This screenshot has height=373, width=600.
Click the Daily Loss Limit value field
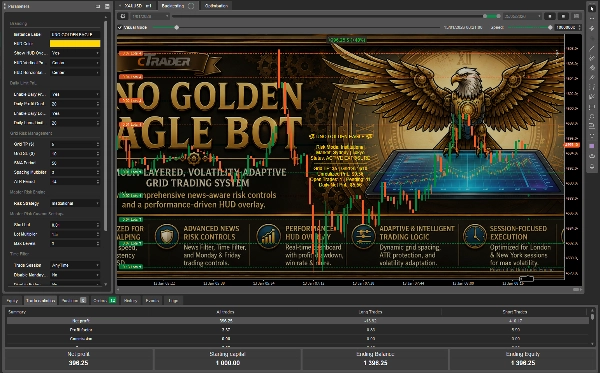(x=75, y=123)
